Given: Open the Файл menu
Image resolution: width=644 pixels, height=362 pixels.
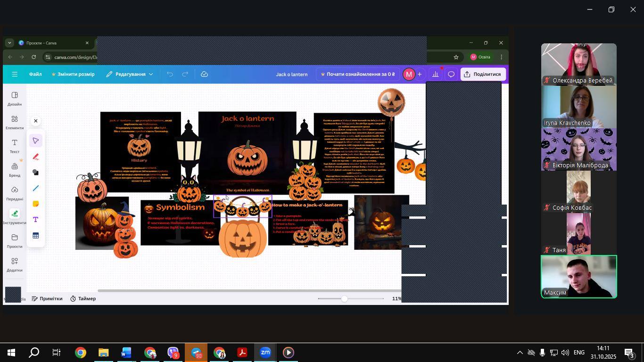Looking at the screenshot, I should [x=35, y=74].
